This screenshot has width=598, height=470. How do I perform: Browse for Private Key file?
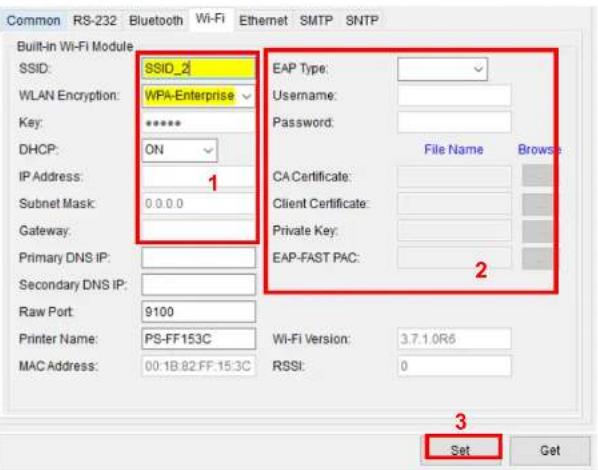coord(537,231)
